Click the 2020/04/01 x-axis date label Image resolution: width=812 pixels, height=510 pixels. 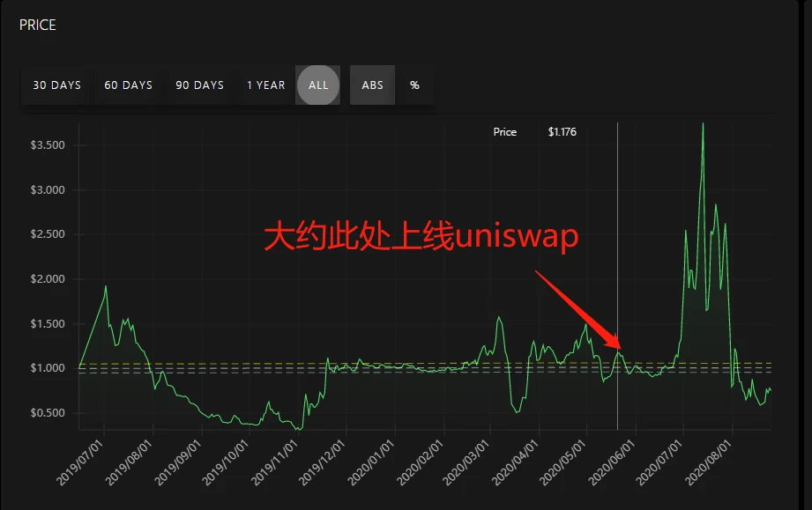tap(514, 462)
